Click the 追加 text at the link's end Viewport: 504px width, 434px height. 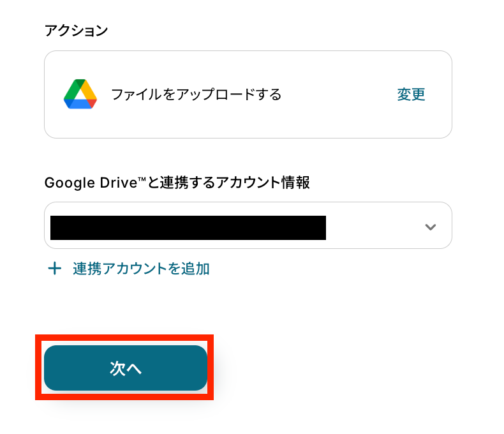(x=195, y=269)
